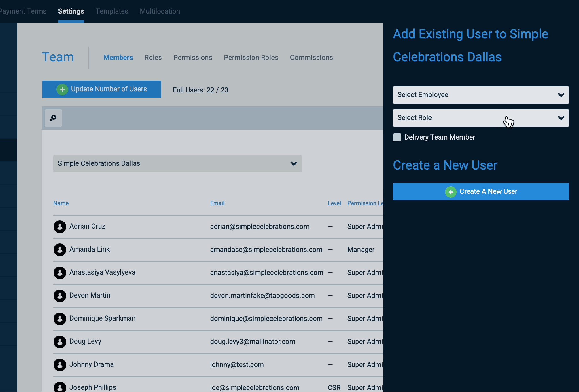Open Devon Martin's member name
The height and width of the screenshot is (392, 579).
(90, 295)
